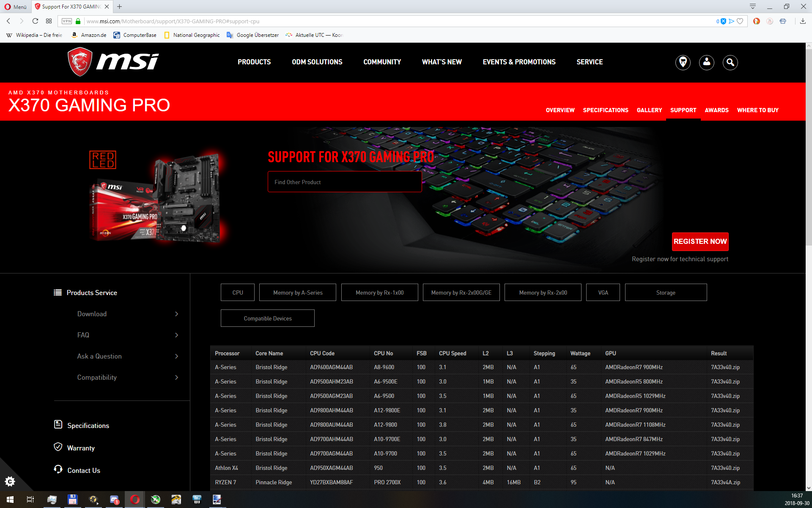This screenshot has height=508, width=812.
Task: Open the Opera icon in taskbar
Action: [135, 500]
